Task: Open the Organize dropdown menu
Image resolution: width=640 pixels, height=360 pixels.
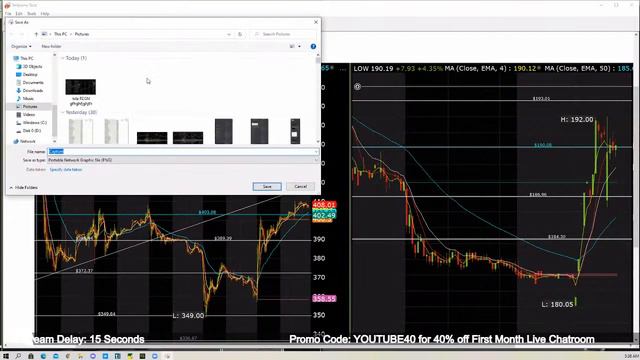Action: 21,47
